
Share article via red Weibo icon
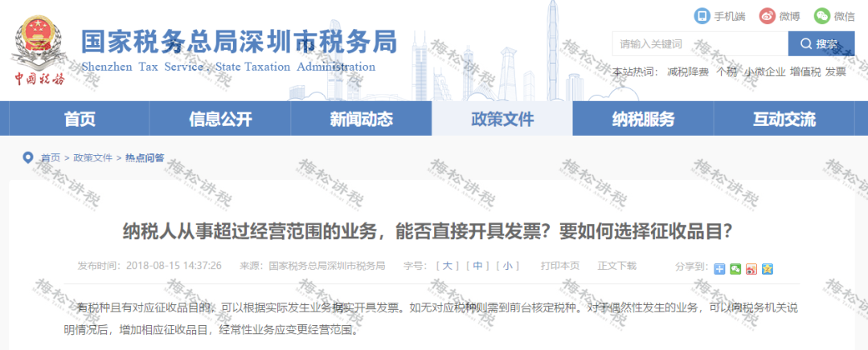751,269
